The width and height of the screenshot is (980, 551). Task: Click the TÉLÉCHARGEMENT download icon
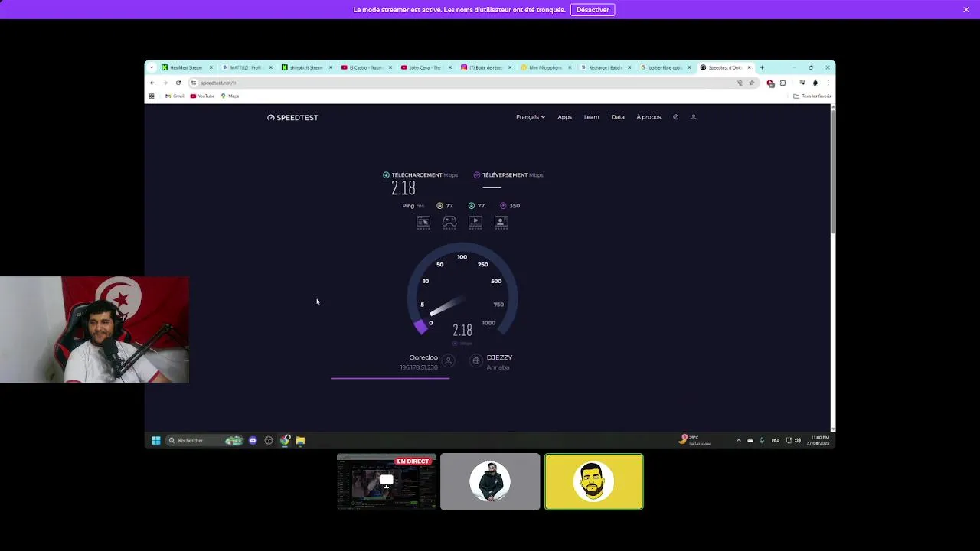pyautogui.click(x=386, y=175)
